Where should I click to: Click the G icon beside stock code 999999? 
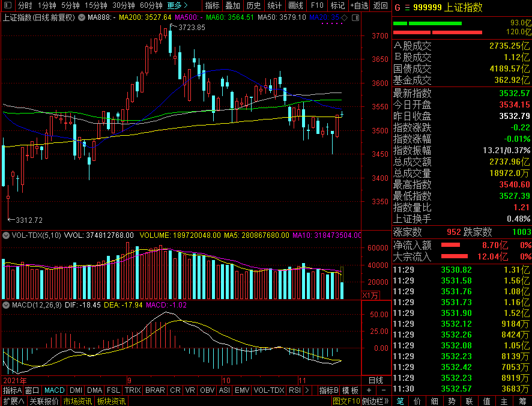click(x=397, y=7)
